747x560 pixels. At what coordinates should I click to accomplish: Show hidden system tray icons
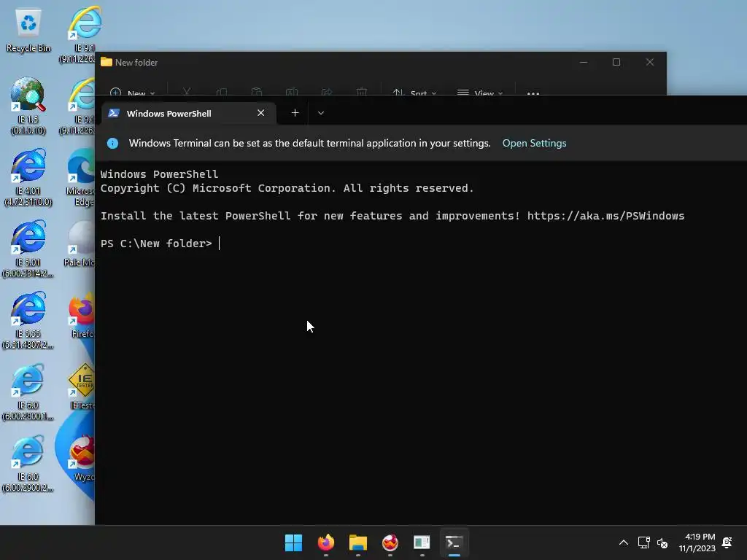623,542
